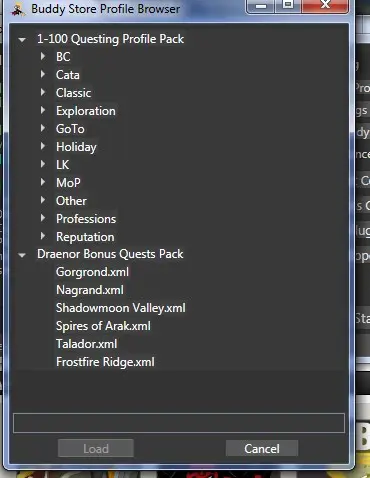Select the LK tree item
This screenshot has height=478, width=370.
click(x=63, y=165)
